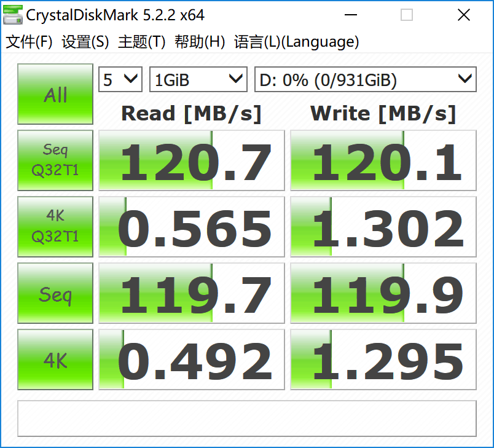Open the 文件(F) menu
The height and width of the screenshot is (448, 494).
pos(29,42)
